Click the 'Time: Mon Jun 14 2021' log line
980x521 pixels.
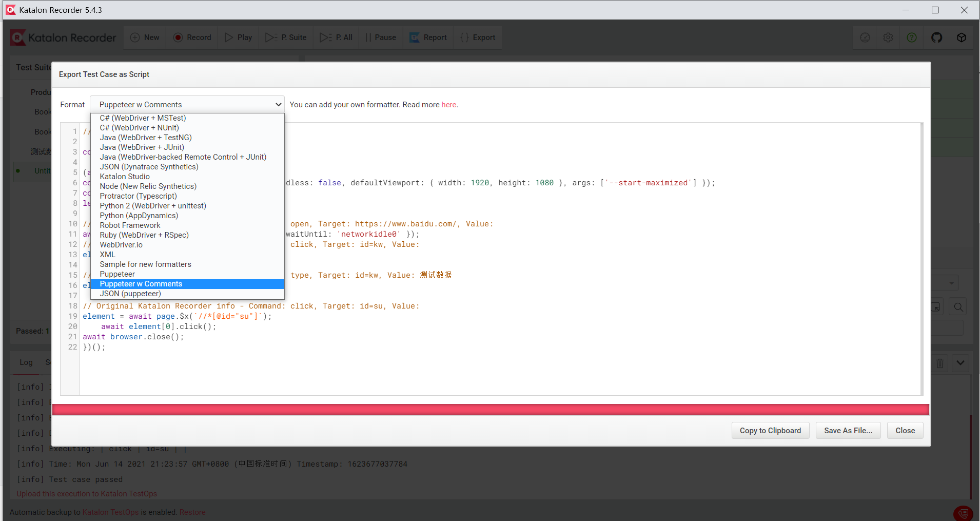pyautogui.click(x=212, y=464)
